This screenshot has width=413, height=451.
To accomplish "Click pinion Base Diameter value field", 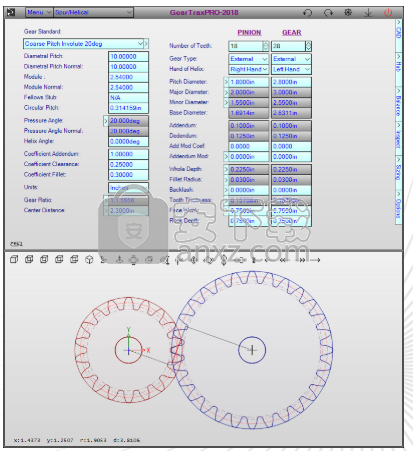I will tap(249, 113).
